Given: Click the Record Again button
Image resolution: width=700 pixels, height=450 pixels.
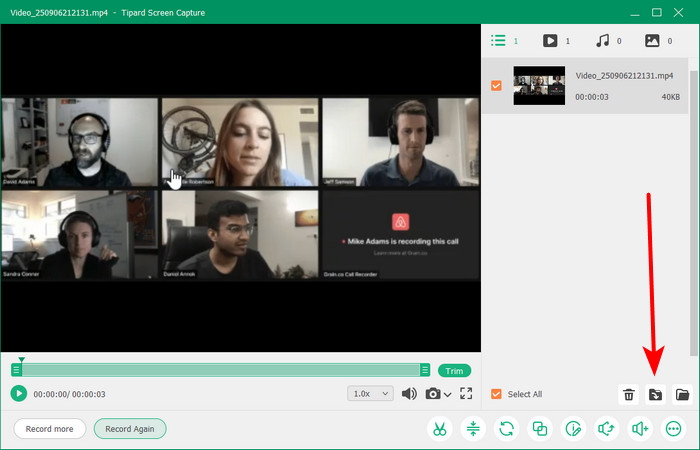Looking at the screenshot, I should point(130,428).
